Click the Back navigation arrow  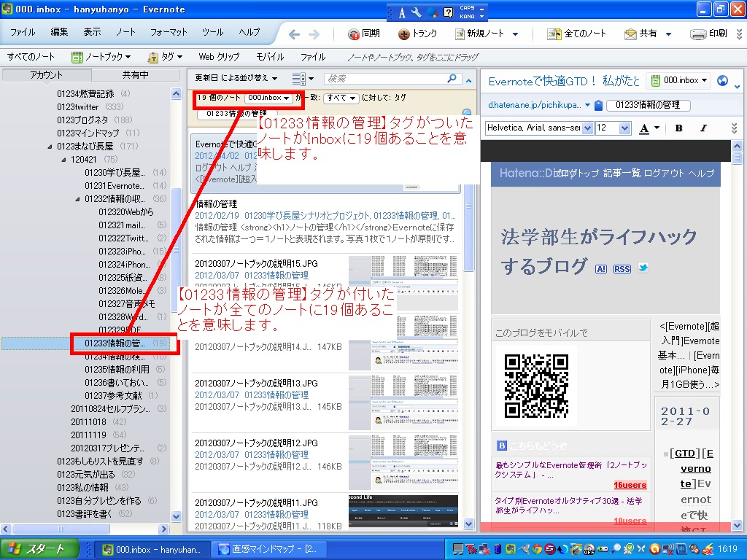click(x=295, y=34)
